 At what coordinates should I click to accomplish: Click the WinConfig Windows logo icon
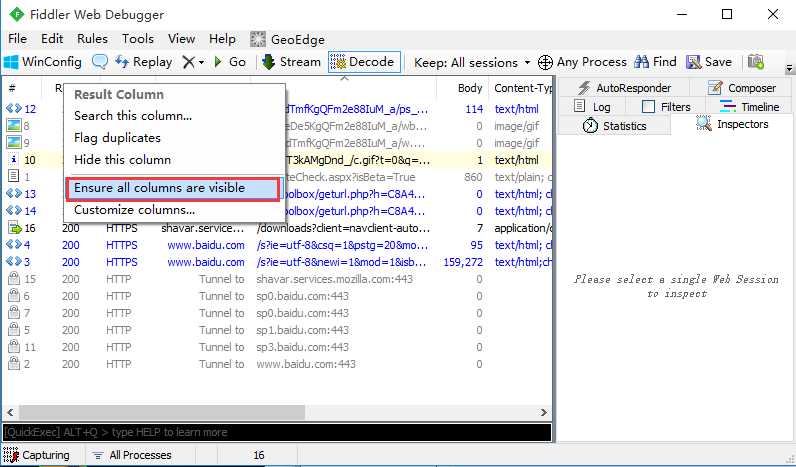coord(11,62)
